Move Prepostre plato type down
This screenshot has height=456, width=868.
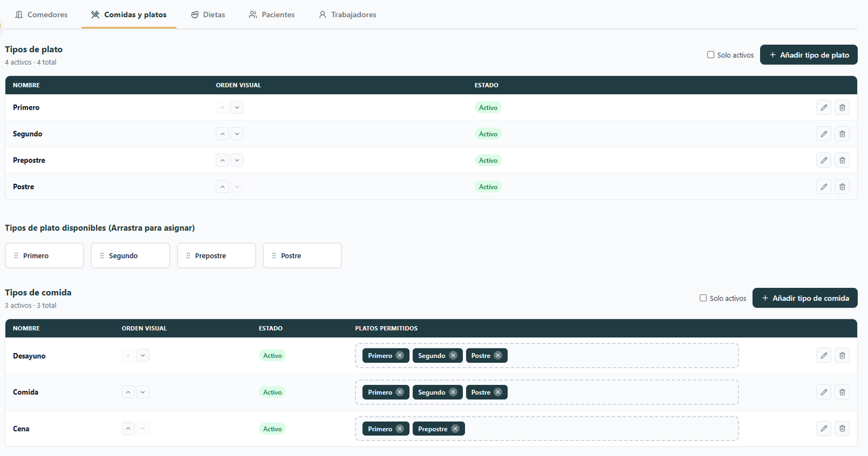click(237, 160)
